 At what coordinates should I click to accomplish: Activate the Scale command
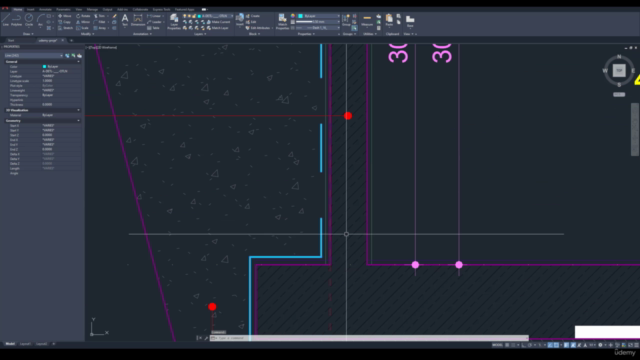[82, 28]
